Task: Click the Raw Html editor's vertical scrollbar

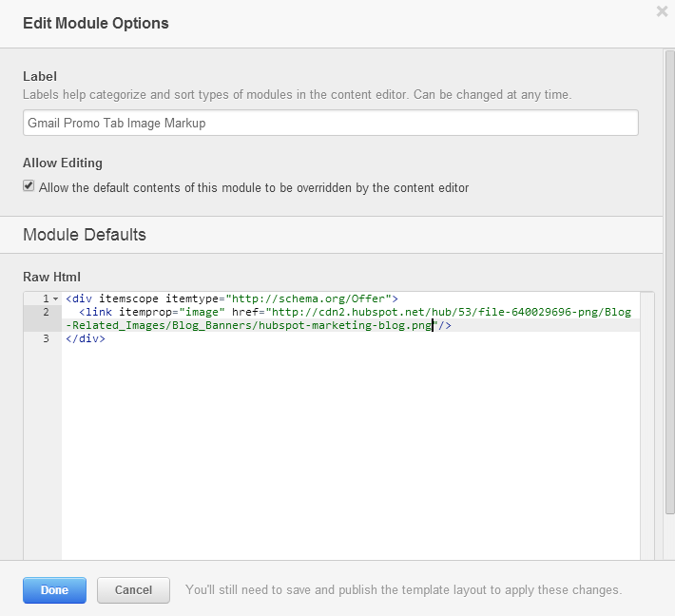Action: pyautogui.click(x=647, y=428)
